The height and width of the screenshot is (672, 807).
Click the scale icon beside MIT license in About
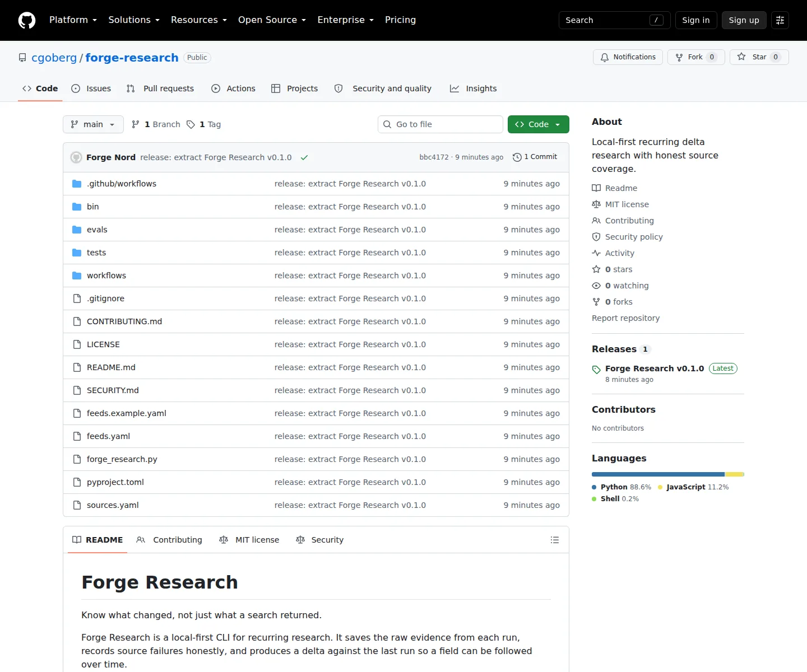click(x=596, y=204)
